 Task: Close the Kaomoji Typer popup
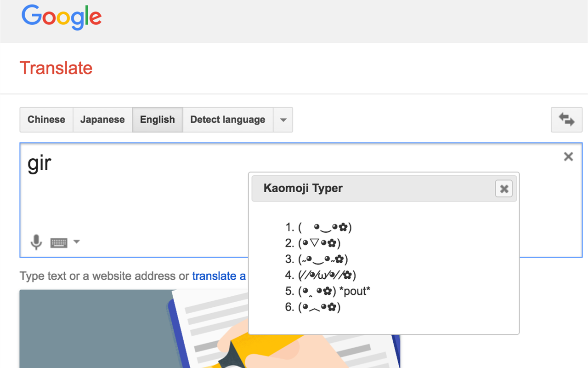503,189
